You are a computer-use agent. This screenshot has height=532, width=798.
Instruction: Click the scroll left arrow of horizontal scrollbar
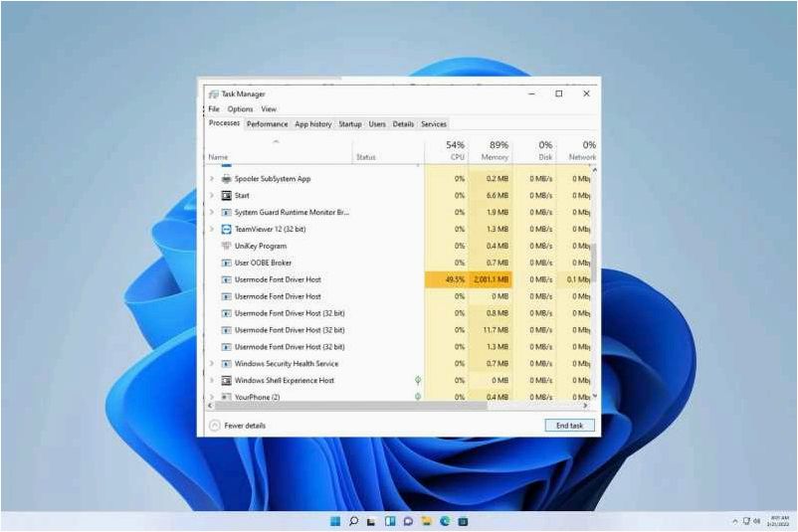click(x=211, y=406)
